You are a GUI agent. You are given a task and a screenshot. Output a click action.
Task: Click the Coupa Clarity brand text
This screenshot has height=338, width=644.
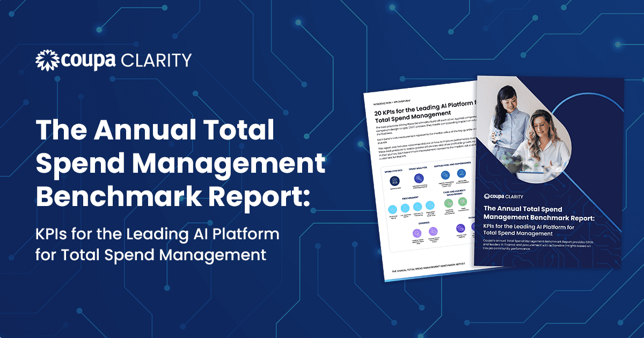click(x=122, y=60)
